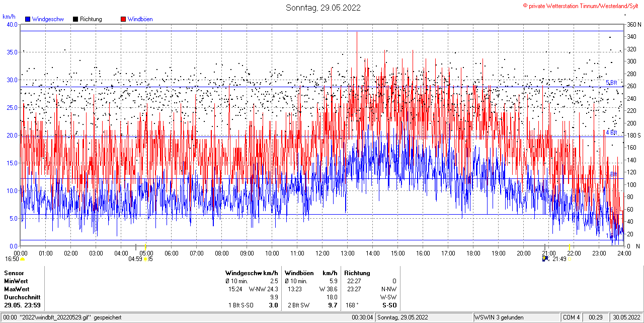Click the 06:00 time axis label
Screen dimensions: 644x323
click(x=172, y=253)
